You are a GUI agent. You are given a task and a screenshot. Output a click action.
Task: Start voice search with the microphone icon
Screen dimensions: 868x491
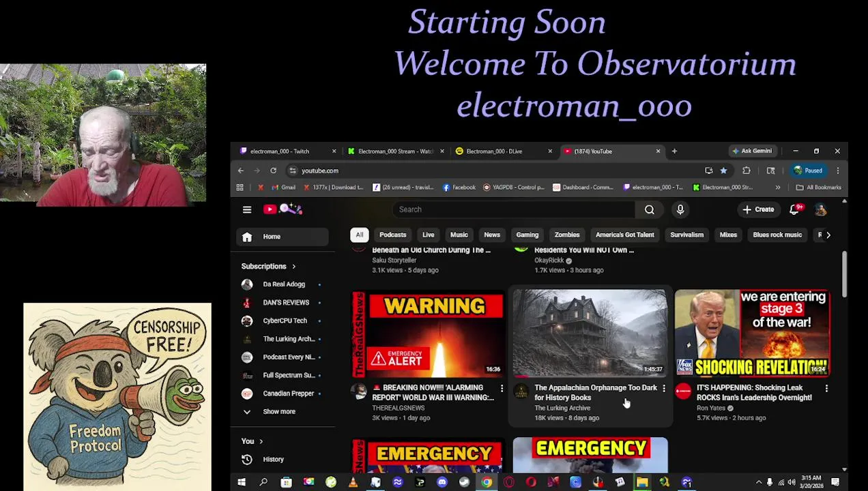tap(680, 210)
